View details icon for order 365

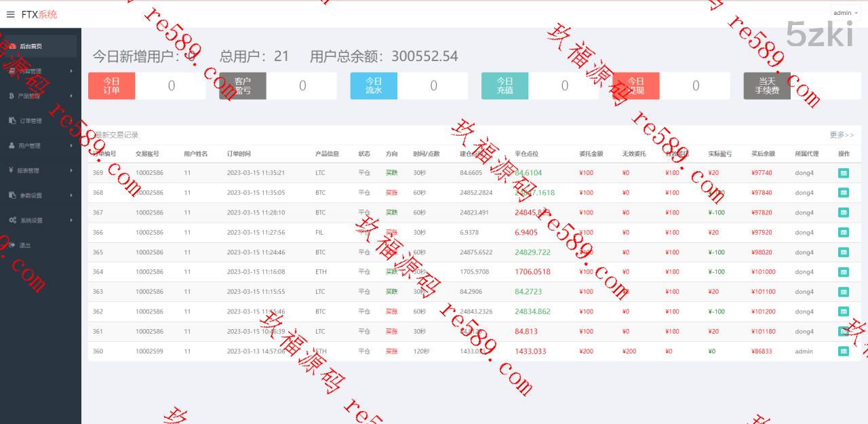(x=843, y=252)
